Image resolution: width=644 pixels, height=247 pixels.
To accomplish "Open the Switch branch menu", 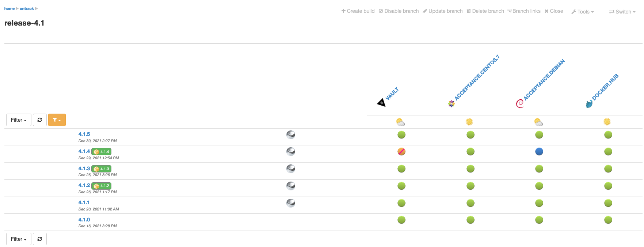I will coord(622,12).
